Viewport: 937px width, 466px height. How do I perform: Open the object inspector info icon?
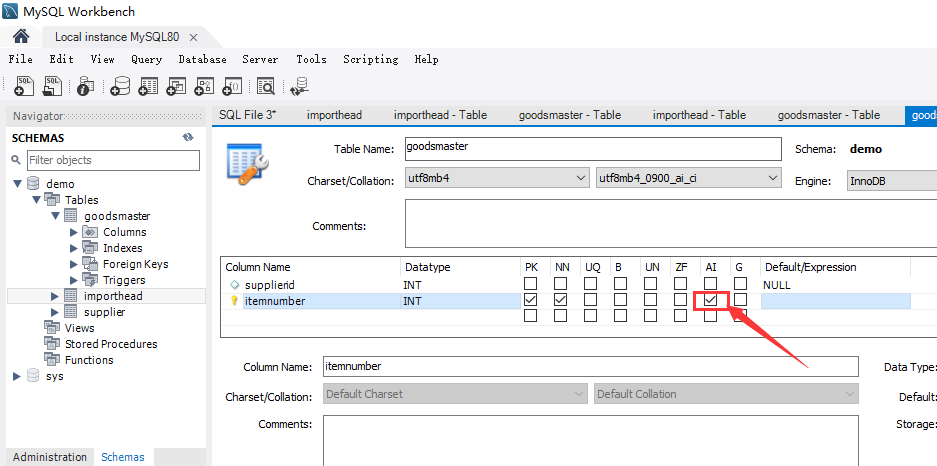pos(85,86)
